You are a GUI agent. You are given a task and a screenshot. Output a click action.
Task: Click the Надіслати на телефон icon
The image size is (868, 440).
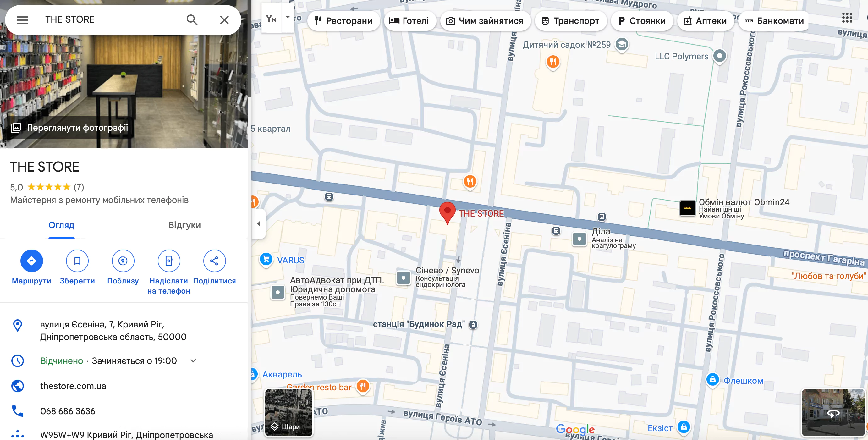[169, 261]
